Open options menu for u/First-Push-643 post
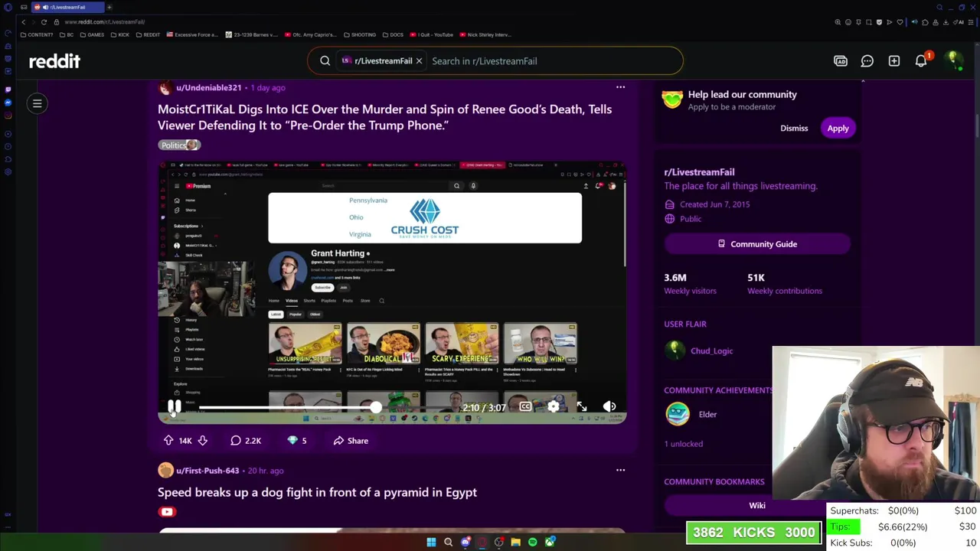The image size is (980, 551). [620, 470]
